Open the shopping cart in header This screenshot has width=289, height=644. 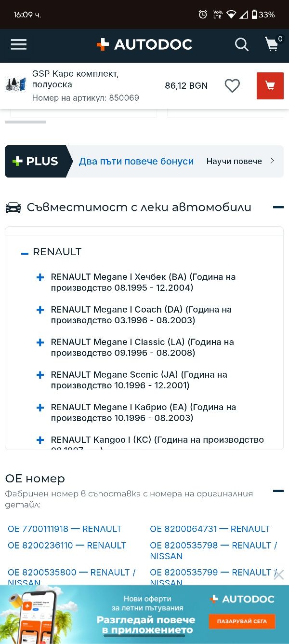[x=273, y=44]
